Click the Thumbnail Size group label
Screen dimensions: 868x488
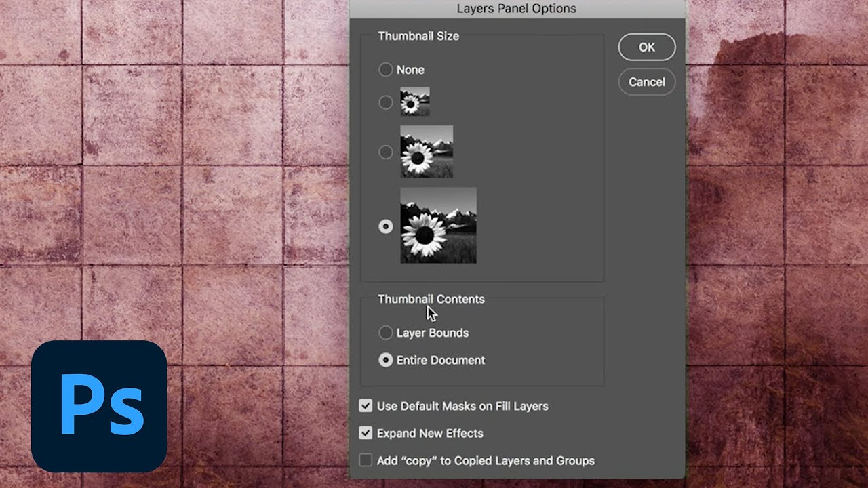418,36
